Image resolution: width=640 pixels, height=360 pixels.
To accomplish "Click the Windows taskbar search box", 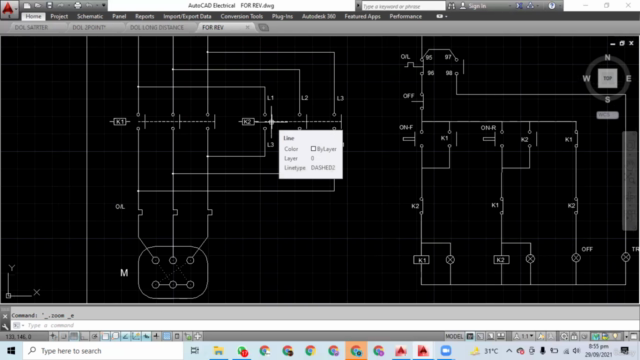I will [x=103, y=351].
